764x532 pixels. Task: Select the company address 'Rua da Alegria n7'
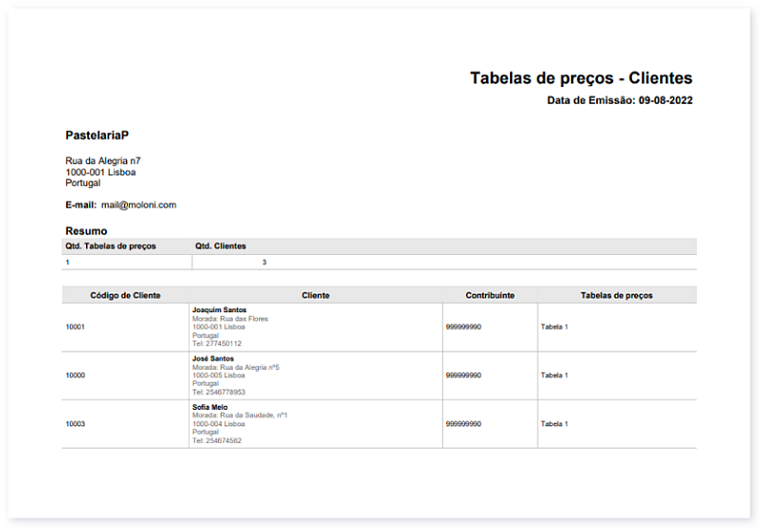pos(102,161)
